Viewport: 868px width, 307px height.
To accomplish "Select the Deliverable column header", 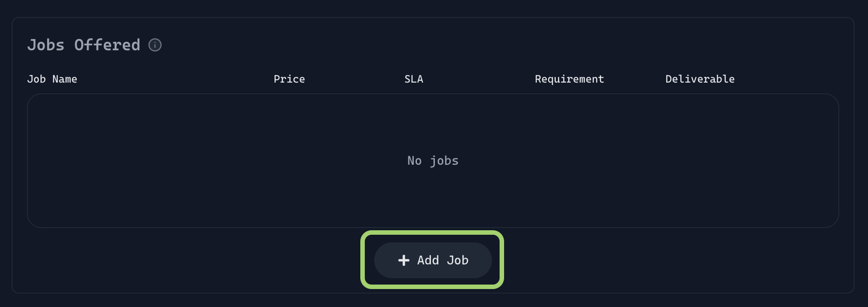I will point(700,79).
